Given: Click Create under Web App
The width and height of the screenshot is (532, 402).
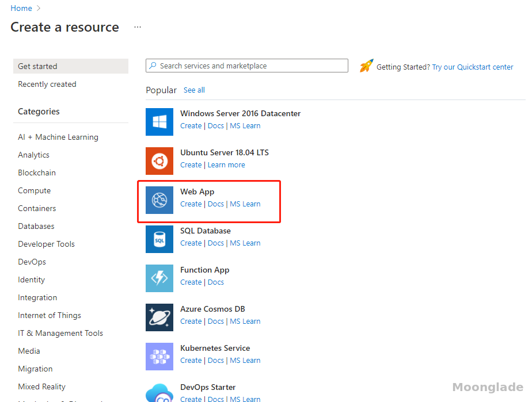Looking at the screenshot, I should (191, 204).
